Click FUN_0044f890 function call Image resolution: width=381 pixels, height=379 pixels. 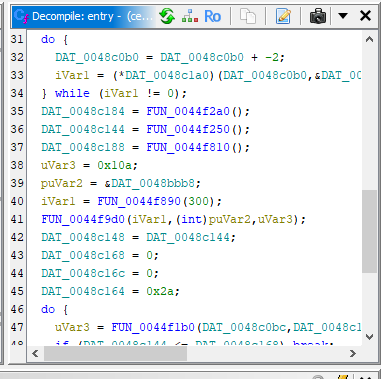pos(139,201)
